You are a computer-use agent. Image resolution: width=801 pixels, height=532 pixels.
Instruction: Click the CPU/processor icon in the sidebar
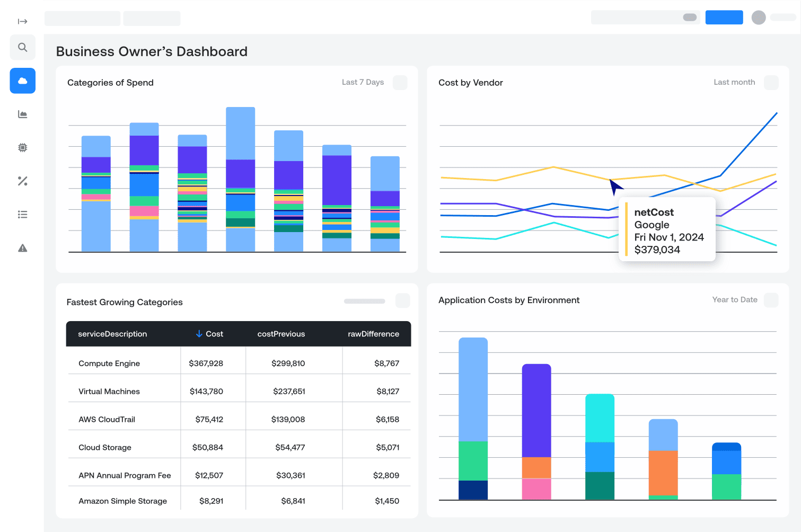[22, 147]
